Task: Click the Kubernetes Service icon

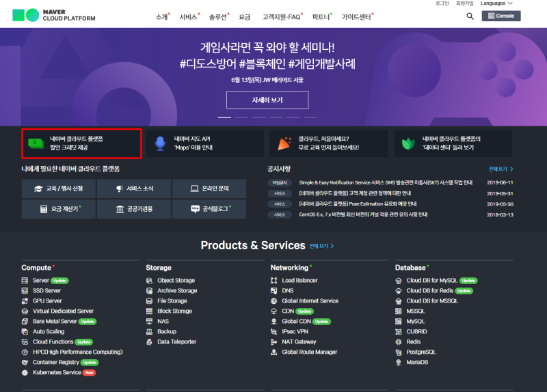Action: (x=25, y=372)
